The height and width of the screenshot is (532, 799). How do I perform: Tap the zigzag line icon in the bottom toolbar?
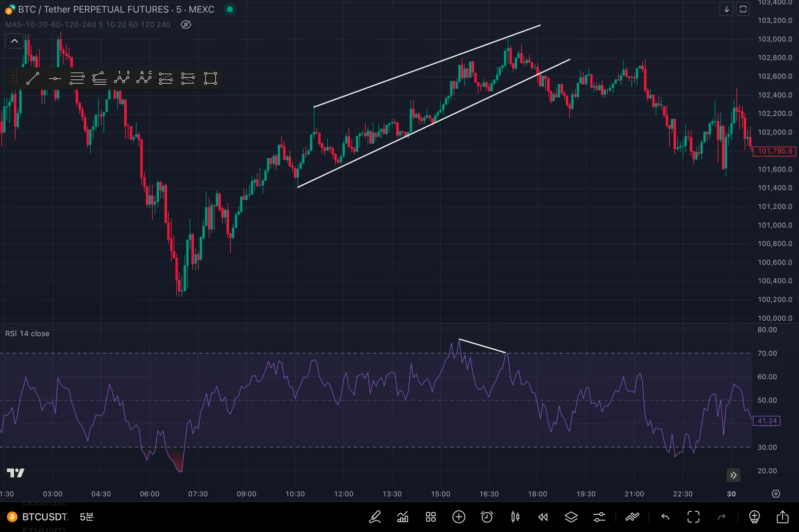(x=632, y=517)
